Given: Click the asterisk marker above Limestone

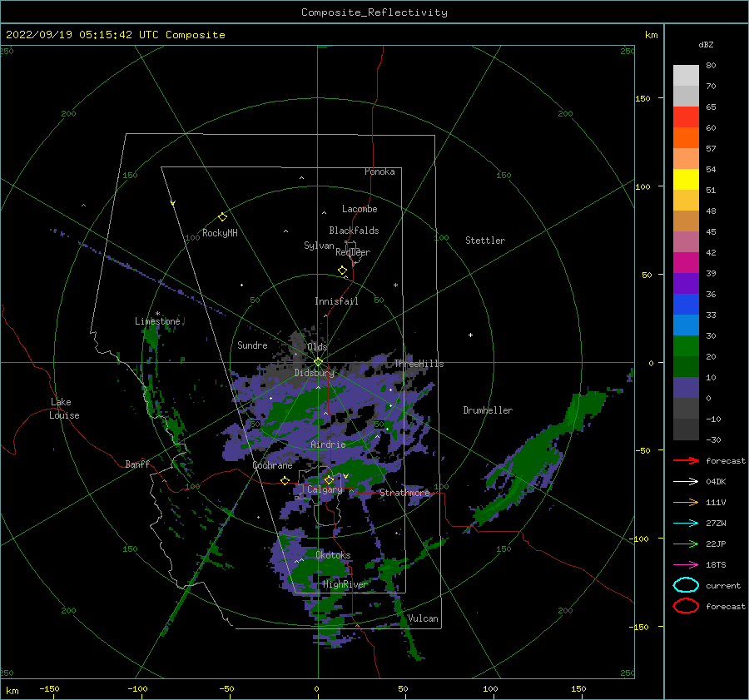Looking at the screenshot, I should coord(157,314).
